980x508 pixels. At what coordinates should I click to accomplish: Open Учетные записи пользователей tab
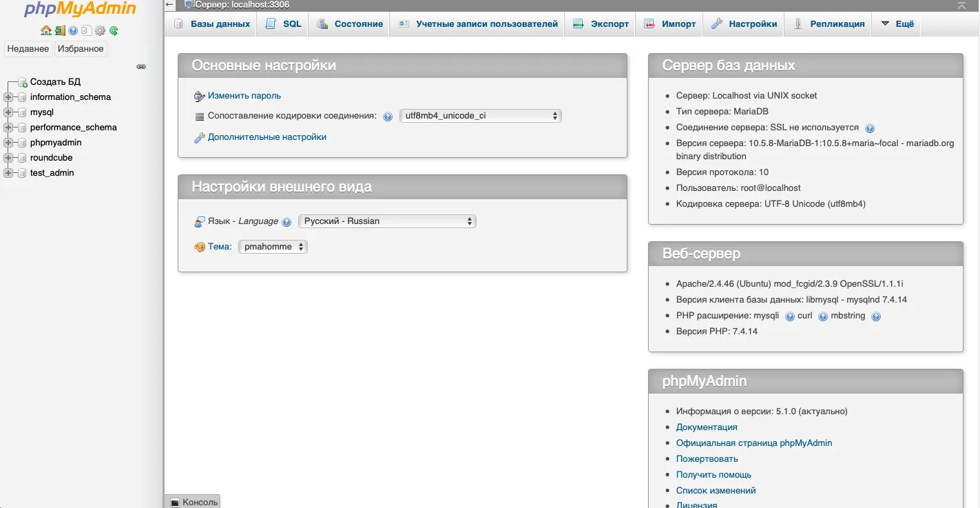coord(477,23)
